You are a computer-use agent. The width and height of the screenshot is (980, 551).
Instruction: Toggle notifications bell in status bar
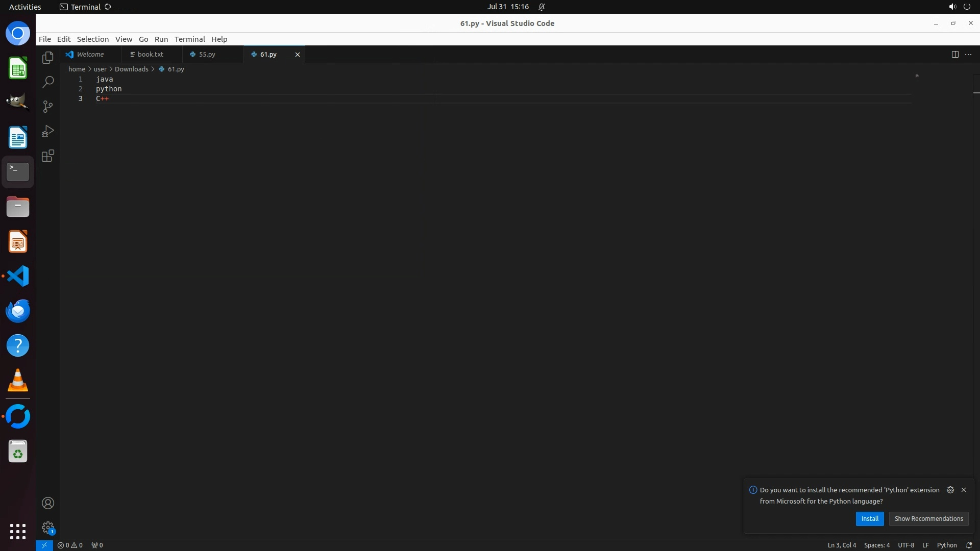point(969,545)
